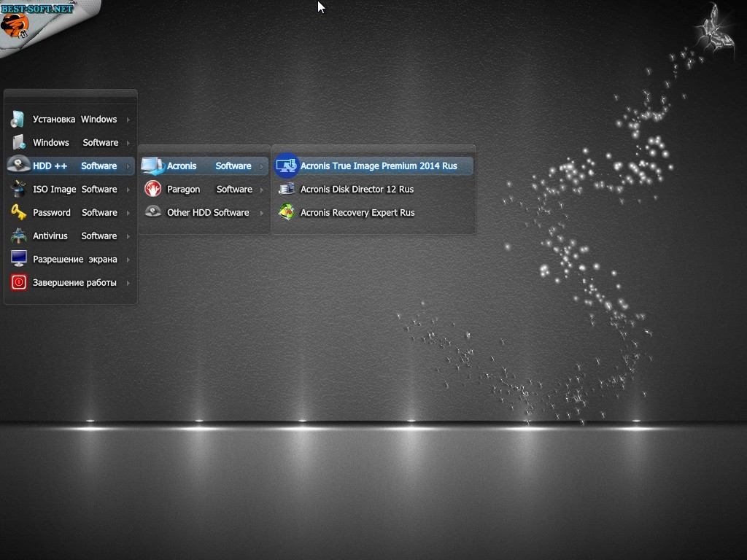
Task: Open the Antivirus Software menu entry
Action: tap(71, 236)
